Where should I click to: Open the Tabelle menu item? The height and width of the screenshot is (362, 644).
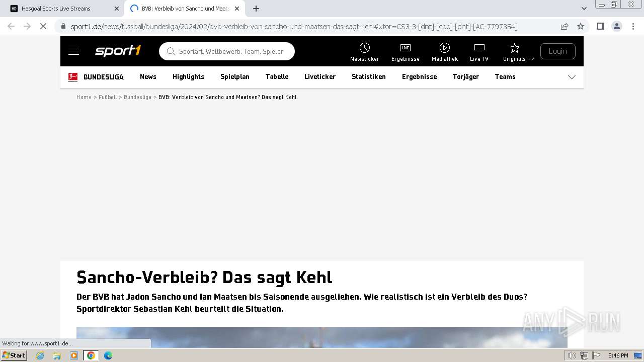277,77
